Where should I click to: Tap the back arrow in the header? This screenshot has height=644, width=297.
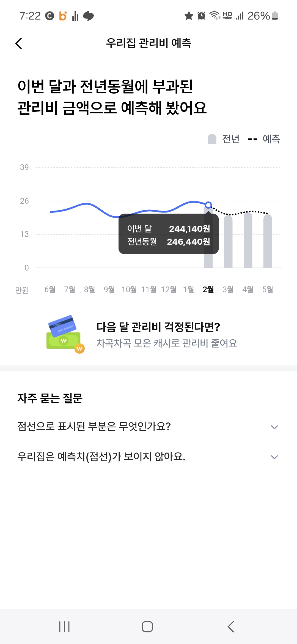point(19,43)
